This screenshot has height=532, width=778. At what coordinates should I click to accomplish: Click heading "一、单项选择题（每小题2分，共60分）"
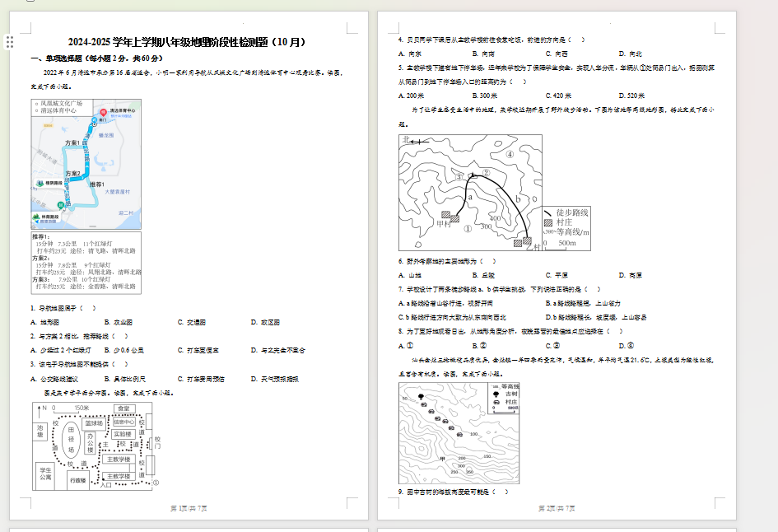pos(97,58)
